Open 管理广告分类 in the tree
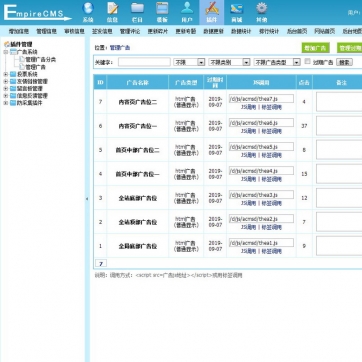This screenshot has width=362, height=362. tap(41, 60)
